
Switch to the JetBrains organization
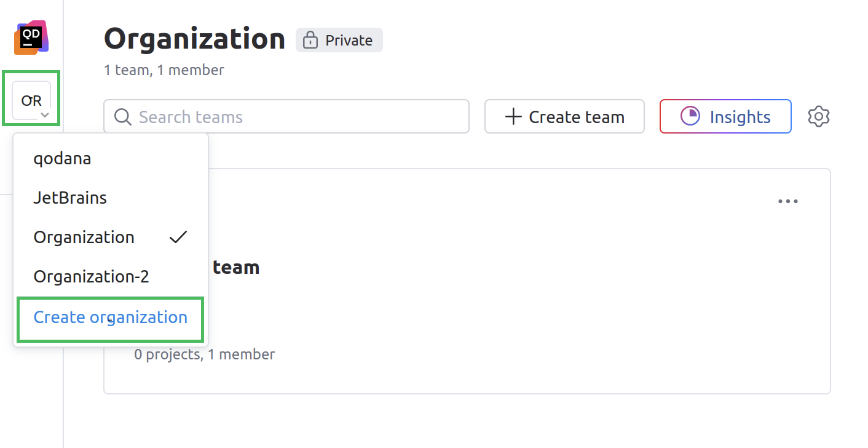pyautogui.click(x=69, y=198)
